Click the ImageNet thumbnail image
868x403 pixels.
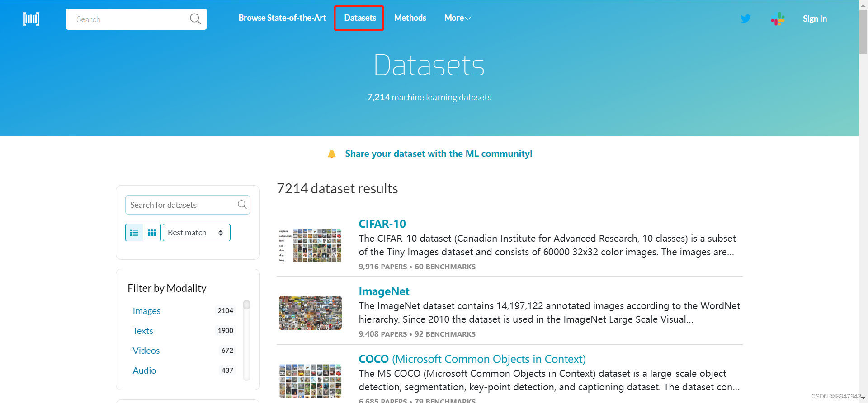pos(310,313)
